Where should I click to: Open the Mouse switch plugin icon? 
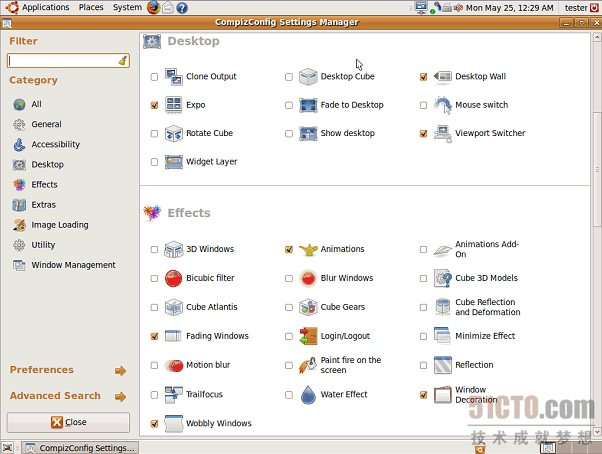[443, 105]
